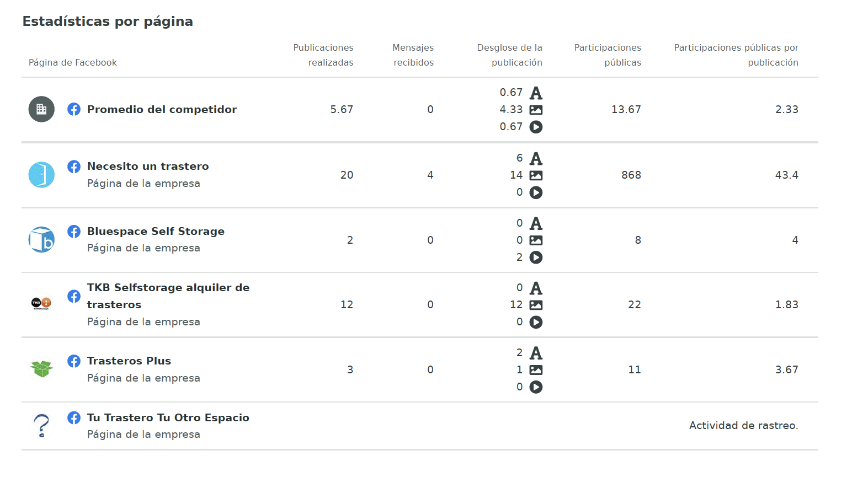Screen dimensions: 852x504
Task: Open TKB Selfstorage alquiler de trasteros link
Action: click(168, 296)
